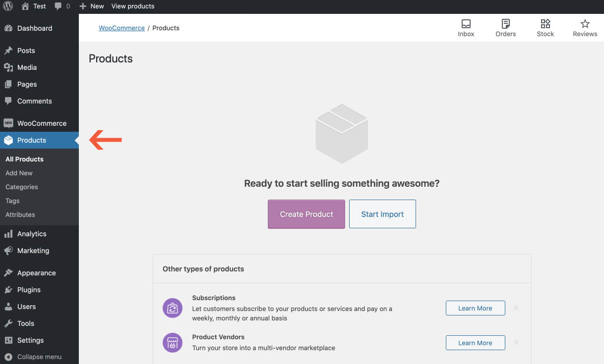
Task: Click the Analytics bar chart icon
Action: click(8, 234)
